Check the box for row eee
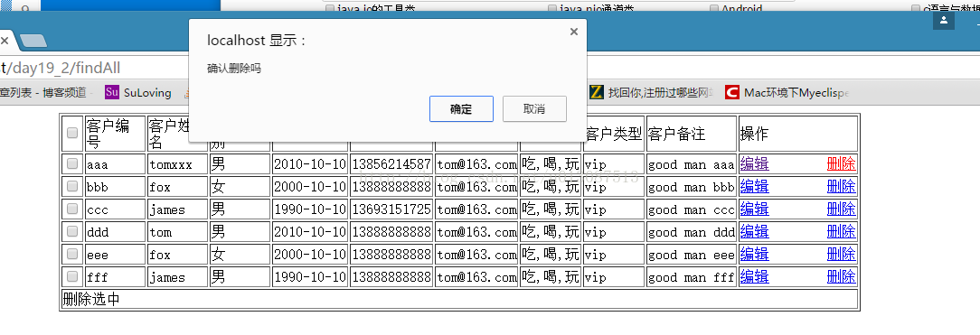The height and width of the screenshot is (335, 980). (x=72, y=253)
